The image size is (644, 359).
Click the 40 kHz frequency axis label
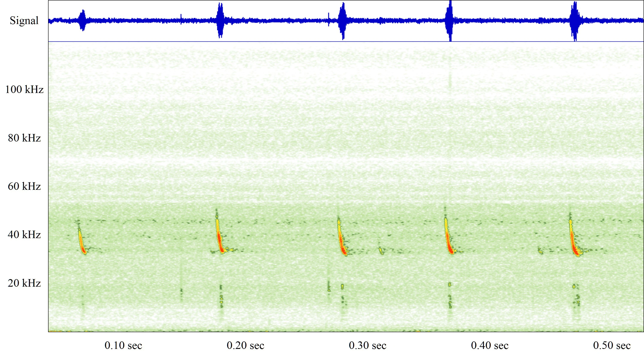tap(24, 235)
